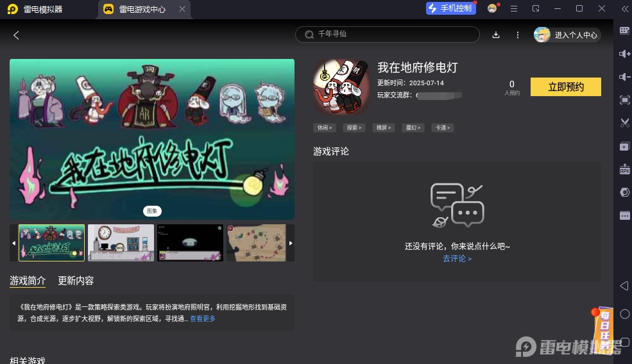This screenshot has width=632, height=364.
Task: Open the multi-instance add icon in sidebar
Action: click(x=624, y=147)
